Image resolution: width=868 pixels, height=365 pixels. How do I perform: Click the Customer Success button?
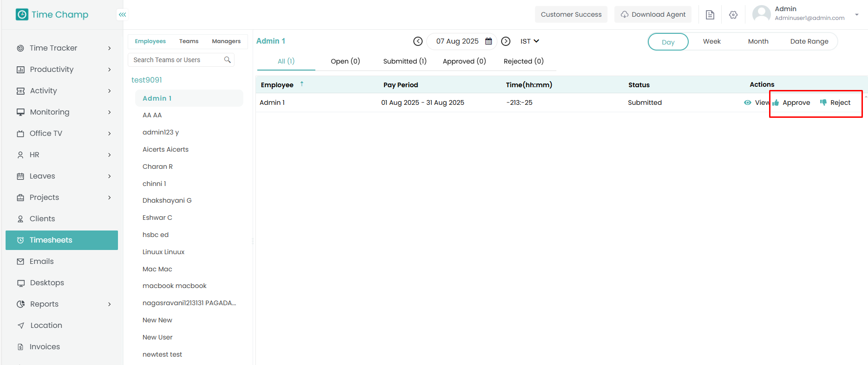click(x=571, y=14)
